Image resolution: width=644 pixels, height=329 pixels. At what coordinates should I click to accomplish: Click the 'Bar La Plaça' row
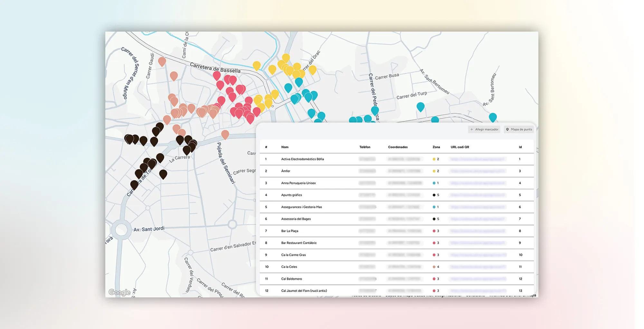coord(397,231)
